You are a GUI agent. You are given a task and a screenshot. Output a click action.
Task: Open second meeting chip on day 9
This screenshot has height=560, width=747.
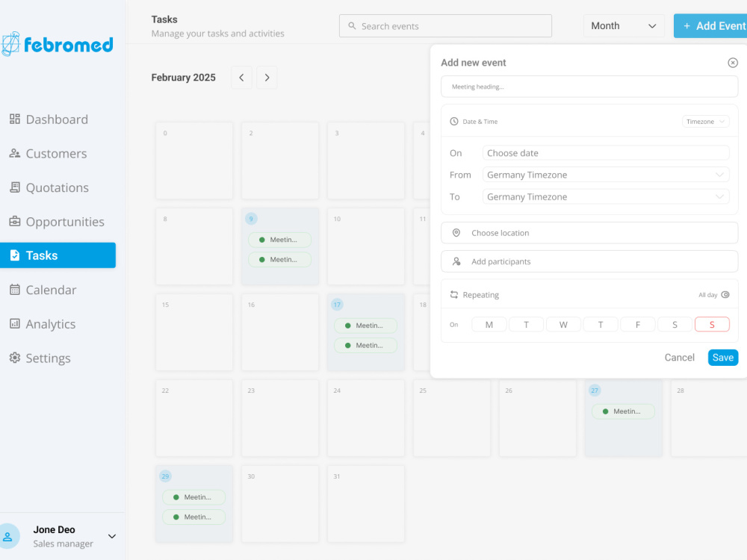[279, 260]
